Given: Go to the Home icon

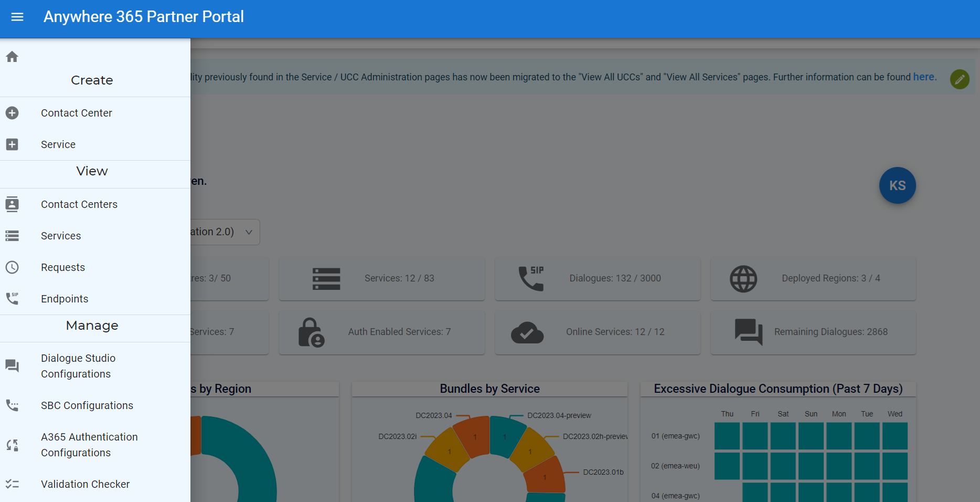Looking at the screenshot, I should 12,57.
